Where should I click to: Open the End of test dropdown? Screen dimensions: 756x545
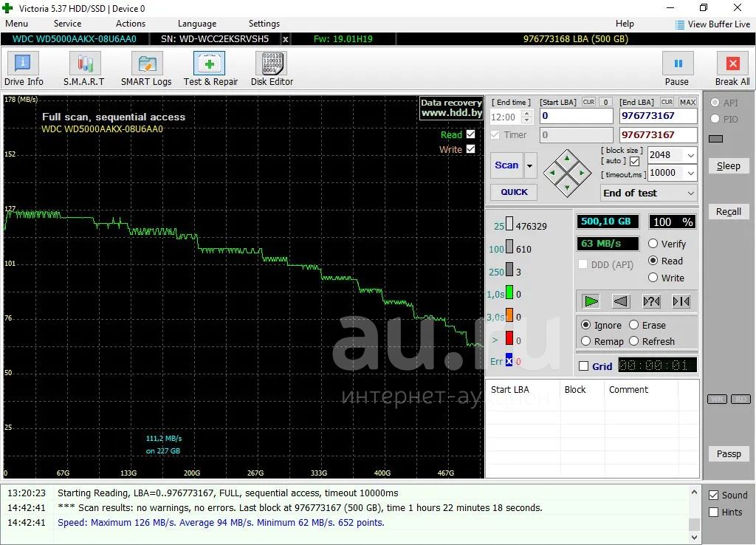coord(690,193)
